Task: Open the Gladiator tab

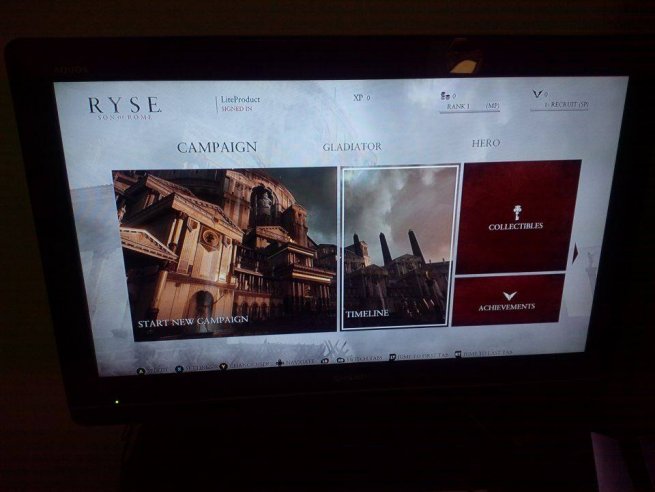Action: click(x=351, y=146)
